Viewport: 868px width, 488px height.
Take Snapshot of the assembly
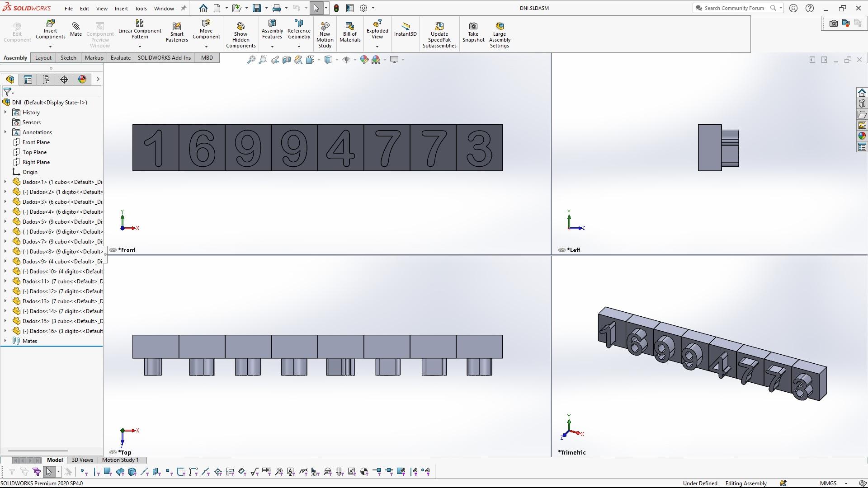coord(473,33)
